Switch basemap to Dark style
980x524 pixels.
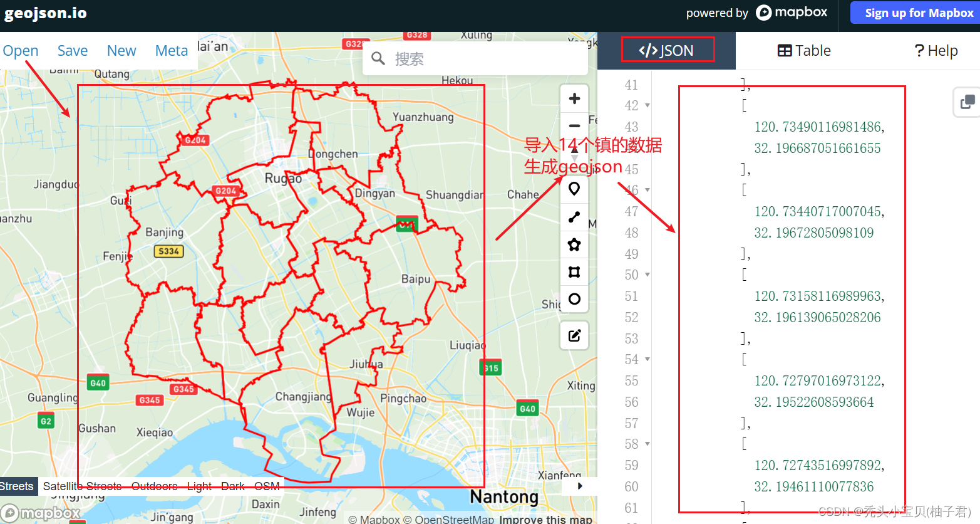(x=232, y=486)
